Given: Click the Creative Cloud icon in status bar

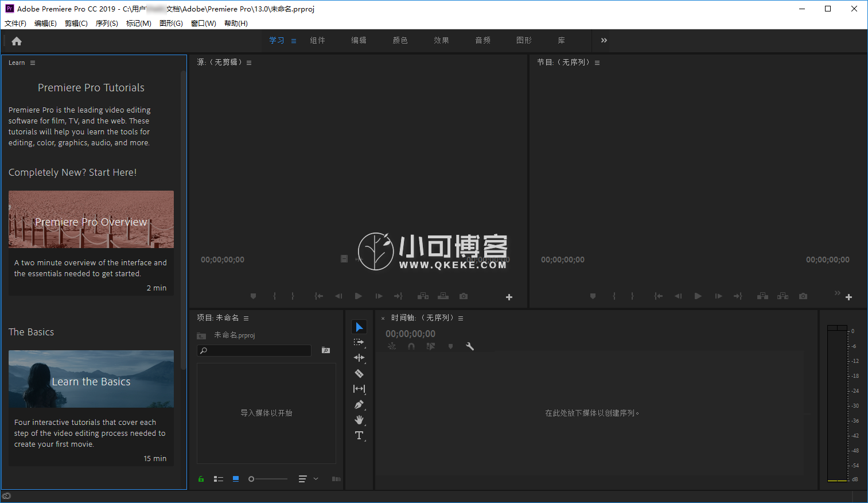Looking at the screenshot, I should point(6,497).
